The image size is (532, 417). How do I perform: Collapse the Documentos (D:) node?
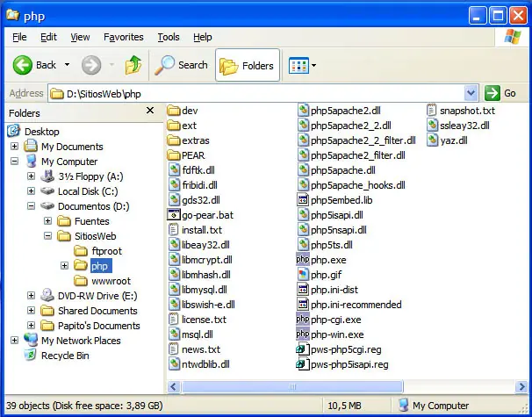pos(31,206)
